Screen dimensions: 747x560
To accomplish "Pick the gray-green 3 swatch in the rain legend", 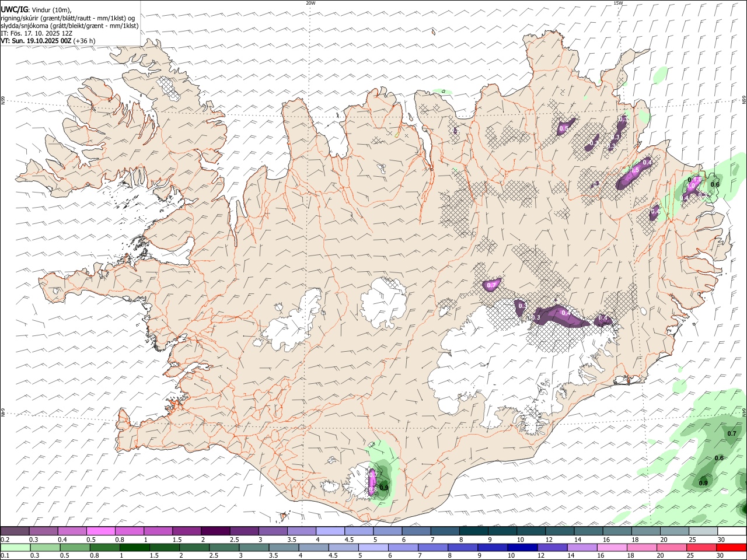I will coord(254,547).
